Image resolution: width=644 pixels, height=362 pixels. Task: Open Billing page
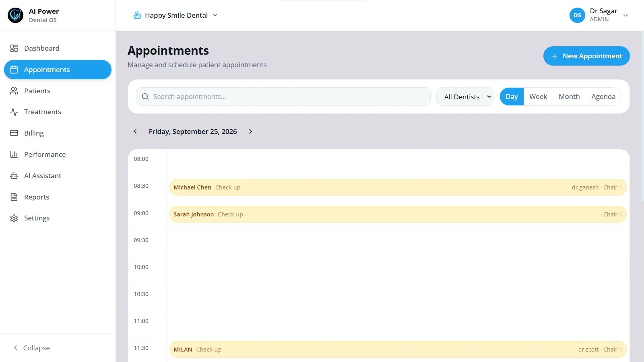coord(58,133)
